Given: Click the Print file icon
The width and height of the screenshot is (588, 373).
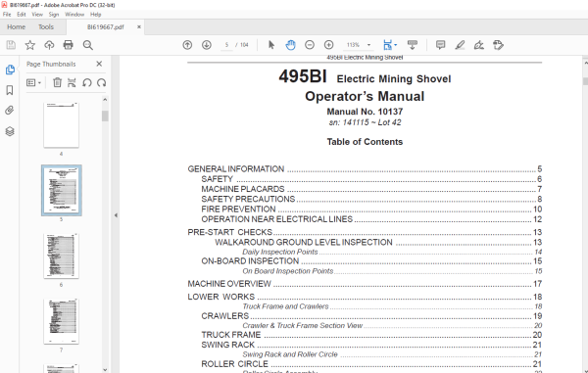Looking at the screenshot, I should point(68,45).
